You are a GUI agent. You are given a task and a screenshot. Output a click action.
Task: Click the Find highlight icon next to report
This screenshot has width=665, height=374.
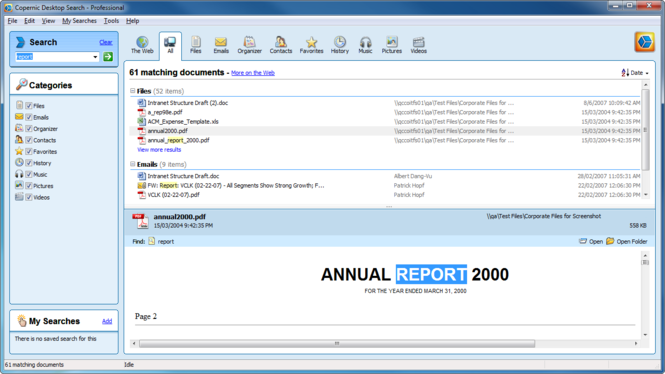[x=151, y=241]
